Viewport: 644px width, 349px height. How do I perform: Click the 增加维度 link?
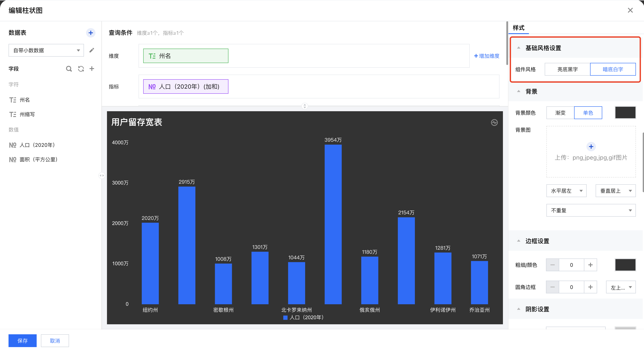point(487,56)
